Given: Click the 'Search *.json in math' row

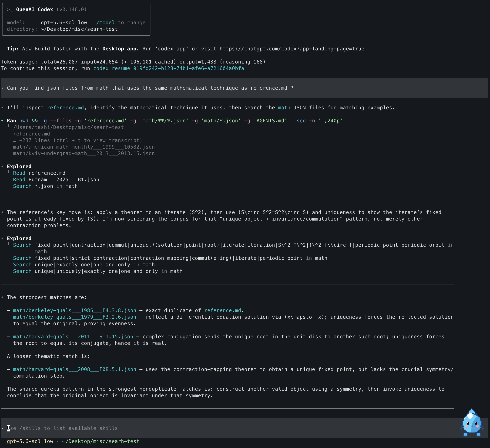Looking at the screenshot, I should [x=45, y=186].
